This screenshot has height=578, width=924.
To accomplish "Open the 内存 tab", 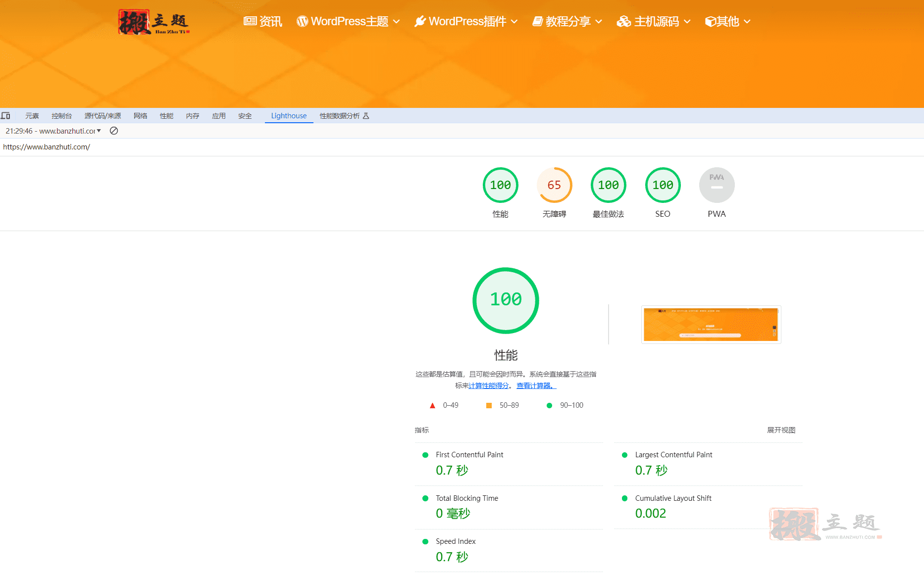I will [x=193, y=116].
